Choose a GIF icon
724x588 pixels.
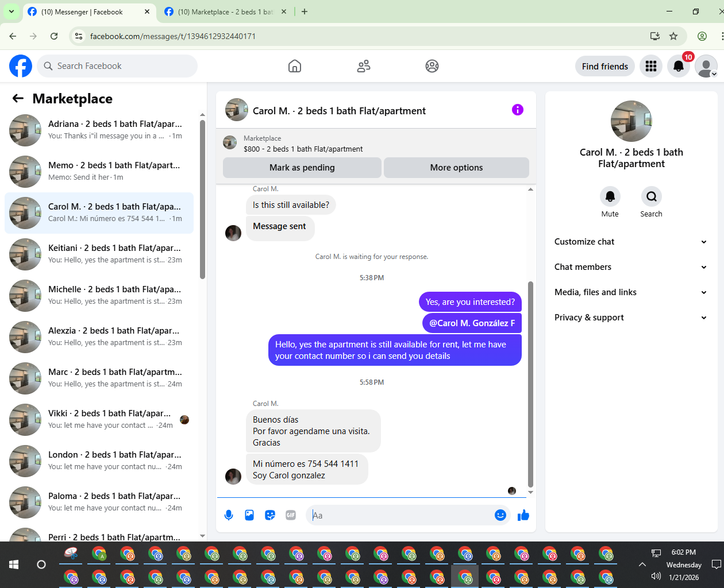tap(291, 515)
